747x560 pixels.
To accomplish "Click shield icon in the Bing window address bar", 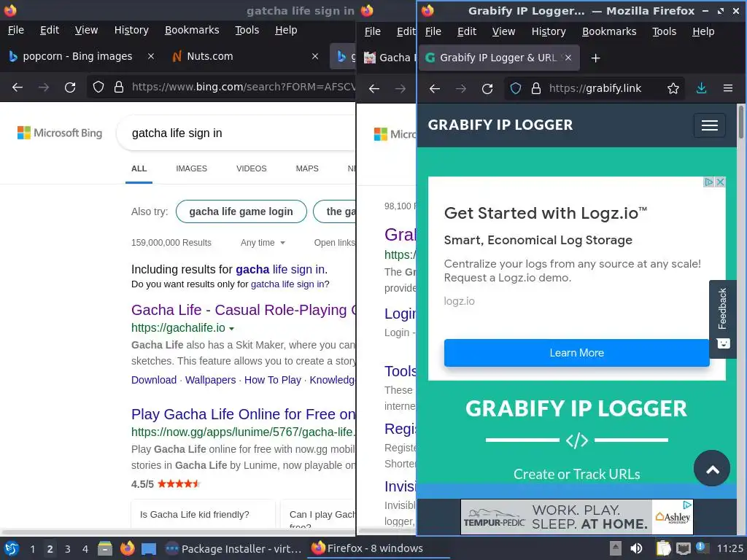I will (x=98, y=87).
